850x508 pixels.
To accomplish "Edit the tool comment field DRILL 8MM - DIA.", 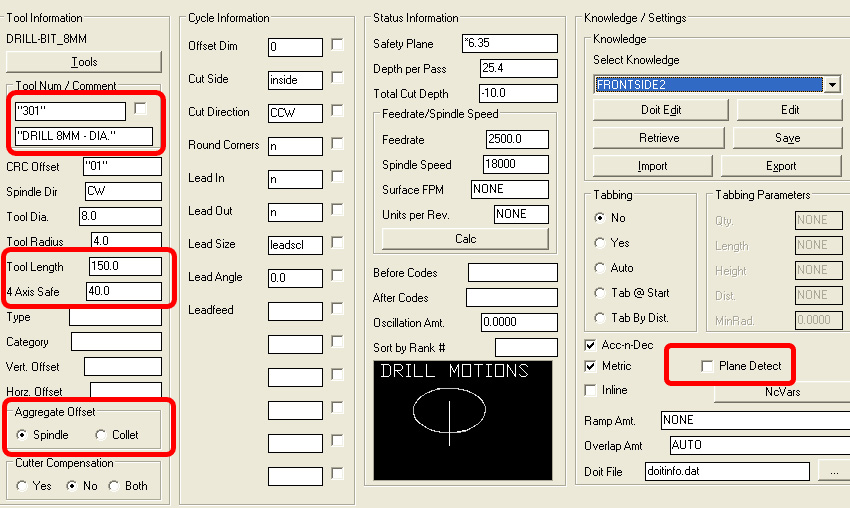I will point(84,136).
